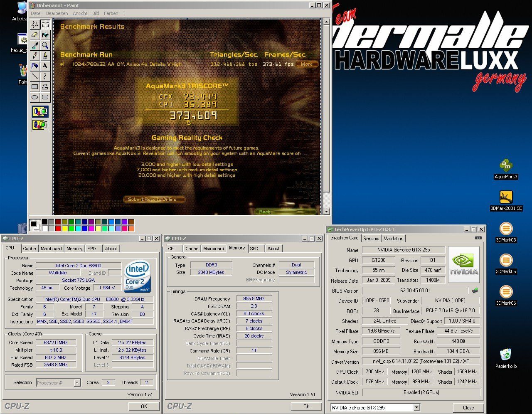
Task: Click Paint's vertical scrollbar up arrow
Action: [x=327, y=21]
